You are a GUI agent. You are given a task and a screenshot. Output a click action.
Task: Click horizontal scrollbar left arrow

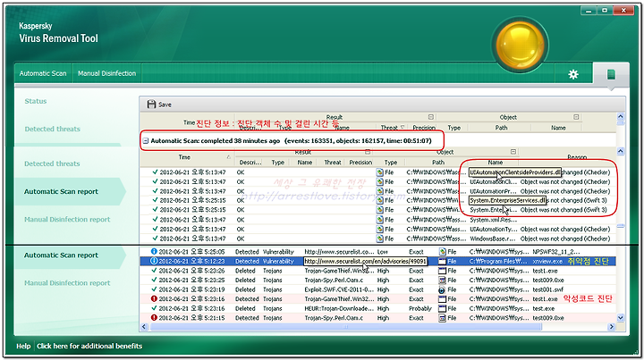tap(144, 327)
